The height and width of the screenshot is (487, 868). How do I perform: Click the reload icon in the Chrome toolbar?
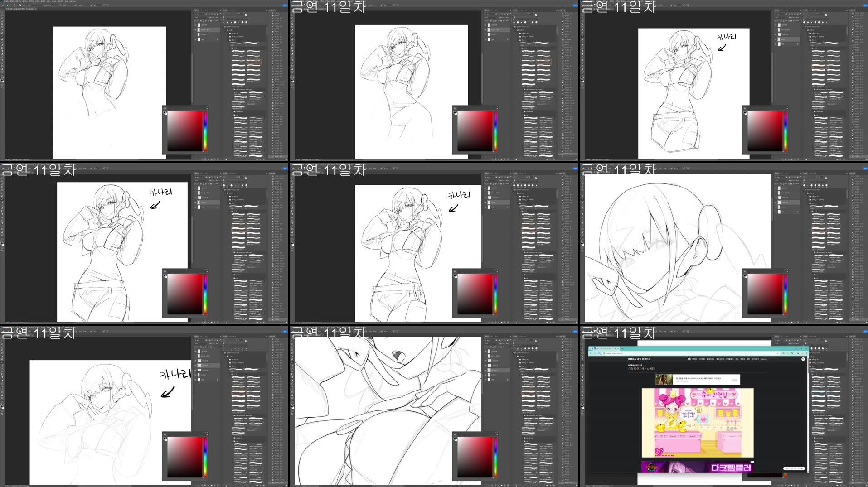[x=600, y=353]
